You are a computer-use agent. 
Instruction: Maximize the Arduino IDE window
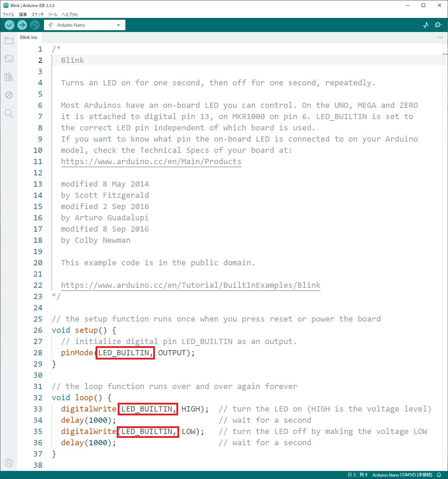[423, 5]
